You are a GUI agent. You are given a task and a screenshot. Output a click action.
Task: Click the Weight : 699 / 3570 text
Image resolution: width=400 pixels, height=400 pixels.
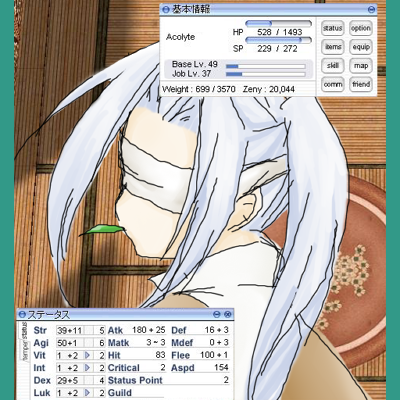click(199, 89)
